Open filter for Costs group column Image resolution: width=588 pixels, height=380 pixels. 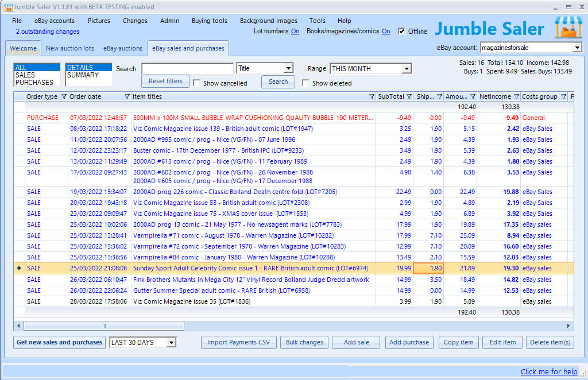(x=563, y=96)
